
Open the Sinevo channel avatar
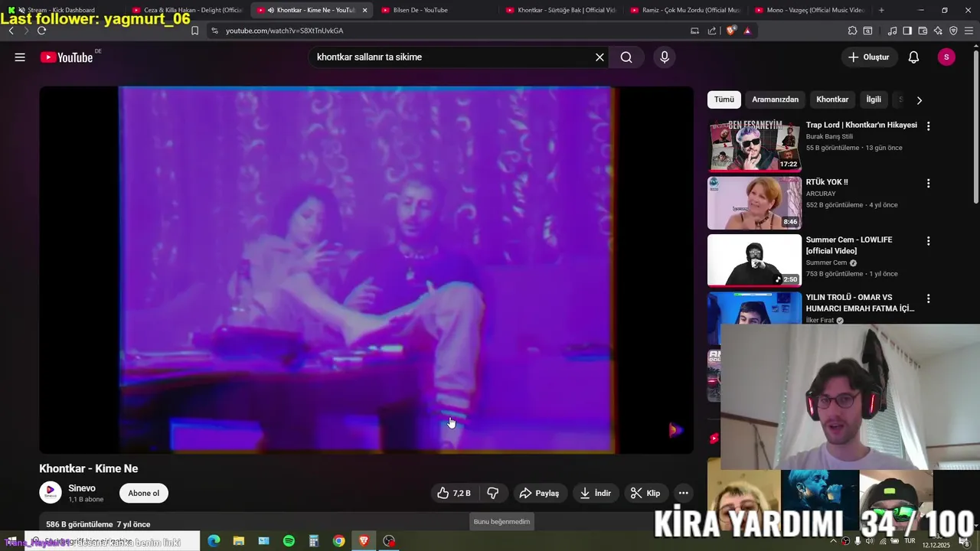(51, 493)
